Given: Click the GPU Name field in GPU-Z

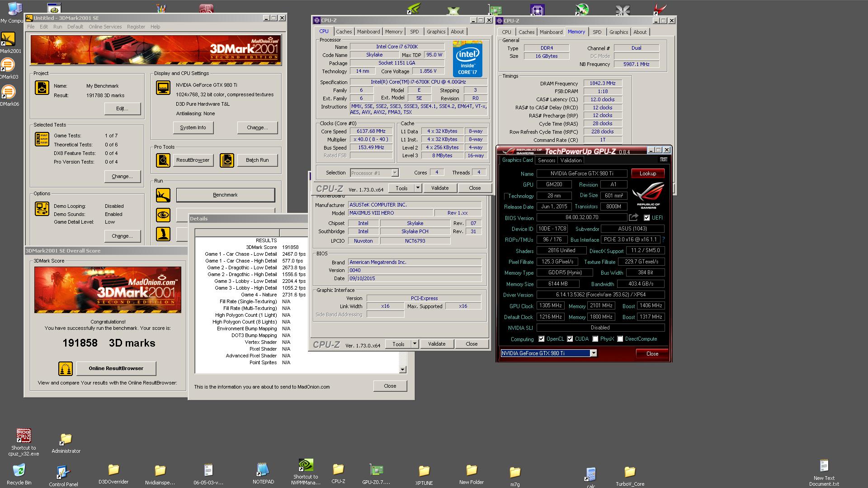Looking at the screenshot, I should click(x=582, y=174).
